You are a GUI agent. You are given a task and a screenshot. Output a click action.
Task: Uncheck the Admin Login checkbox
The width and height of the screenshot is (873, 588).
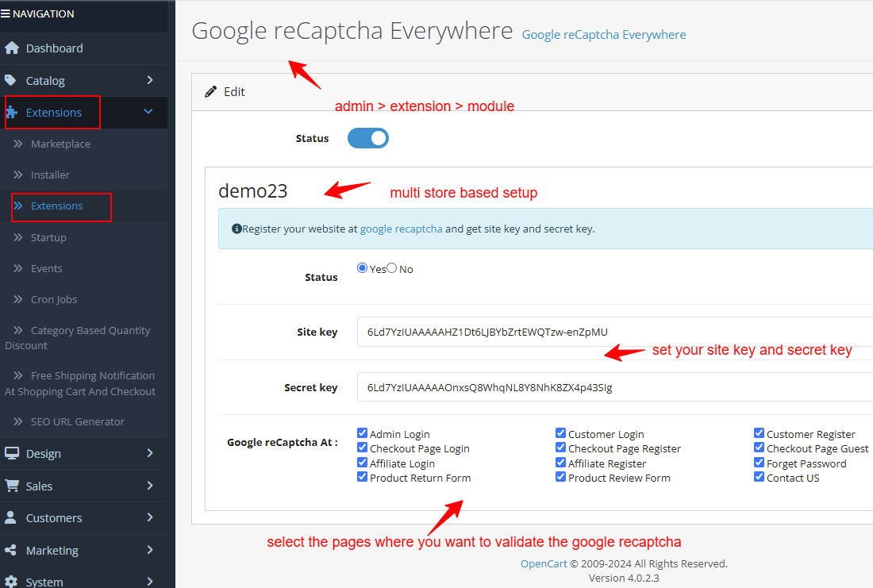(x=363, y=433)
